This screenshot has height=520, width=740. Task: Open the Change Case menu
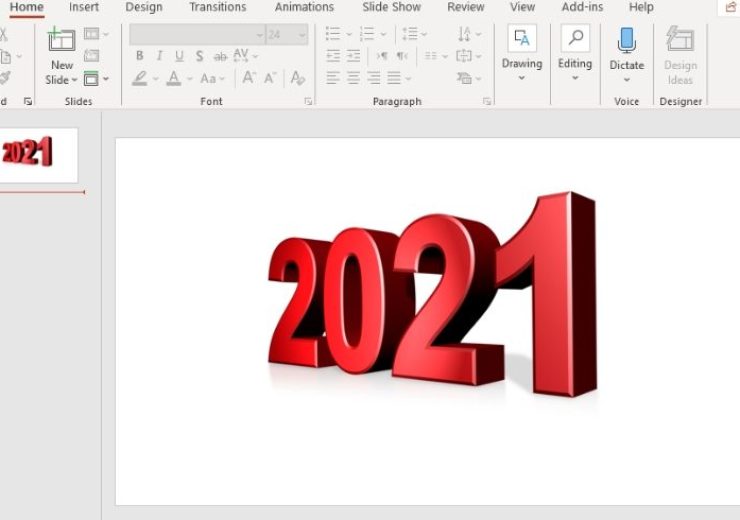point(212,78)
